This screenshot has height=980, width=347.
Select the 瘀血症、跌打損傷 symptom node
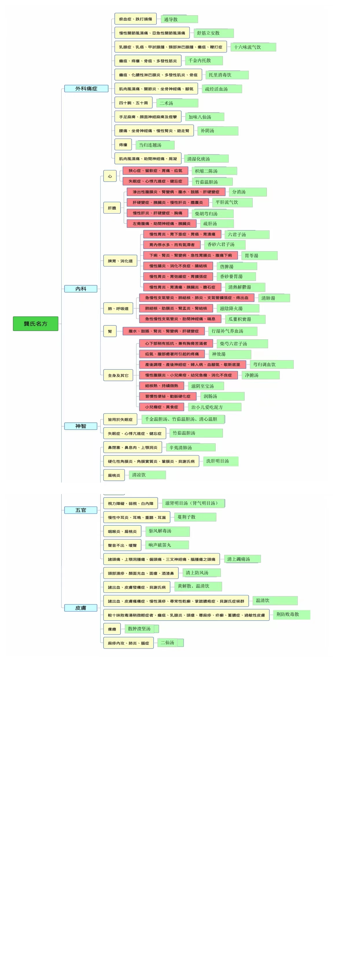pyautogui.click(x=135, y=19)
